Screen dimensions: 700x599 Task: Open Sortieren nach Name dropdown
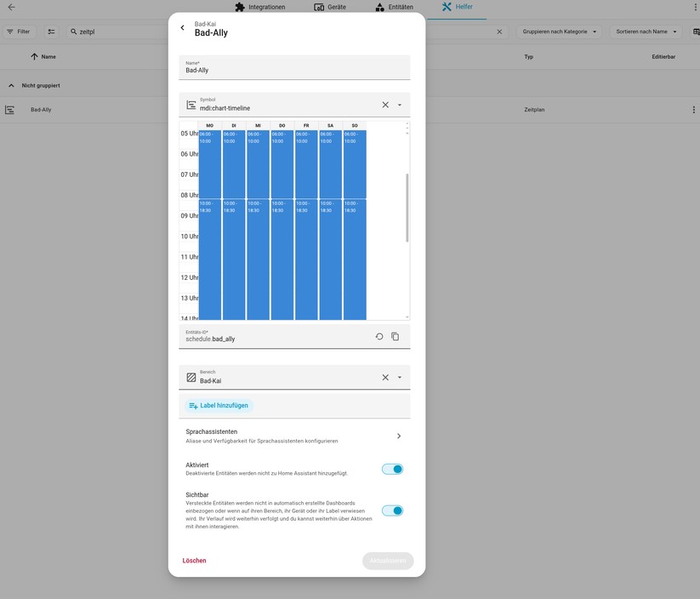[646, 31]
